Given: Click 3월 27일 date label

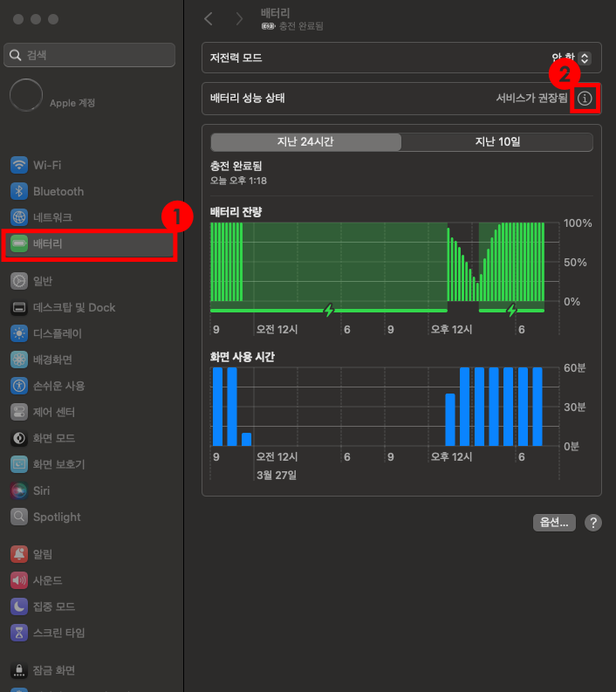Looking at the screenshot, I should [x=277, y=476].
